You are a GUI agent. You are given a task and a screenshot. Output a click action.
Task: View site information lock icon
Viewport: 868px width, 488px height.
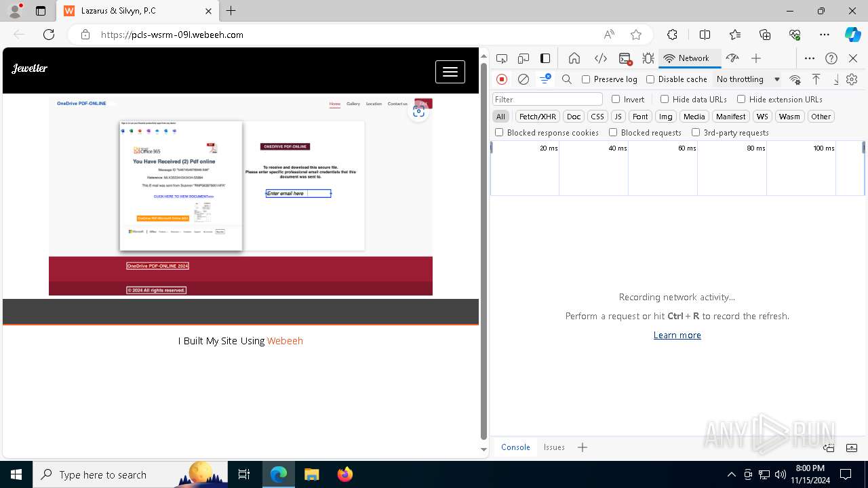click(x=85, y=35)
